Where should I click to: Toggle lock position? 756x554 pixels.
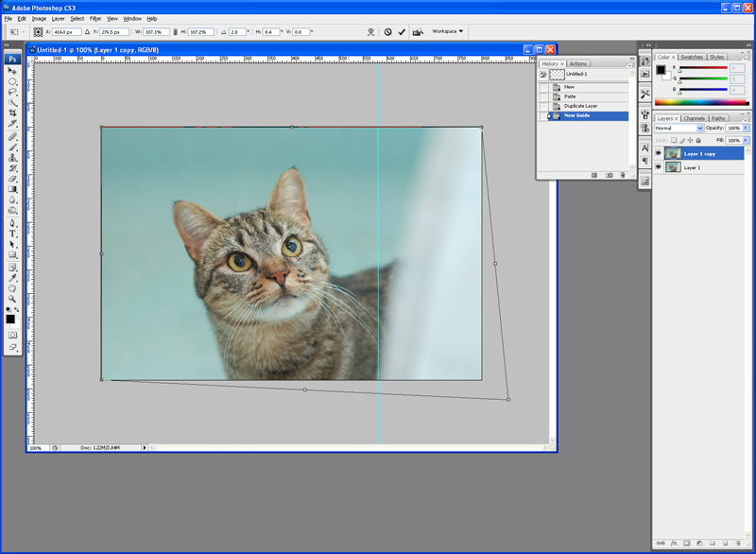[690, 140]
